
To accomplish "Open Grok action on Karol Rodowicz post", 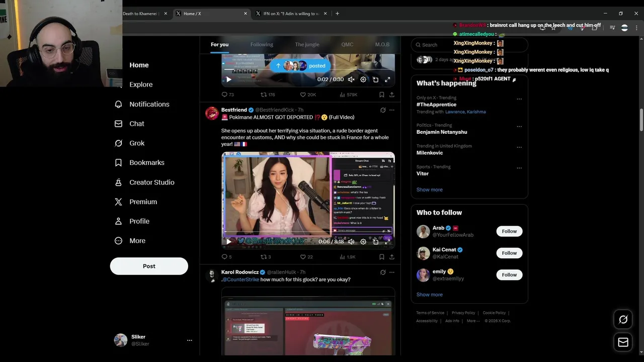I will click(x=383, y=273).
